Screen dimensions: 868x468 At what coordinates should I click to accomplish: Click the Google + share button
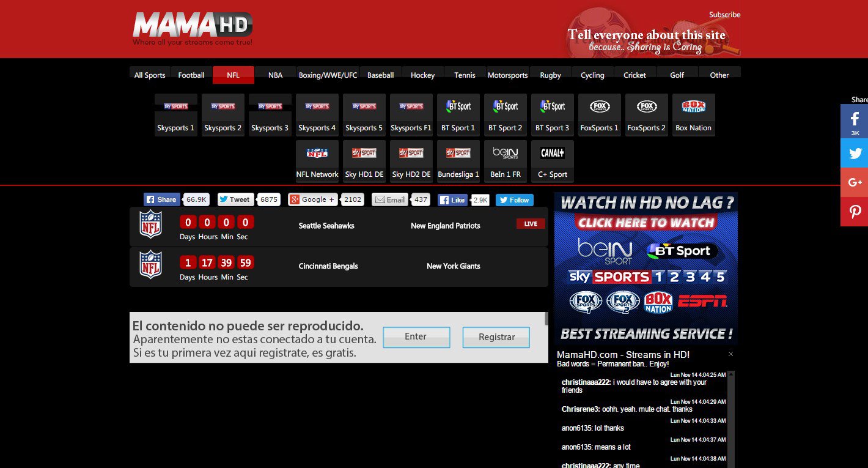[313, 199]
